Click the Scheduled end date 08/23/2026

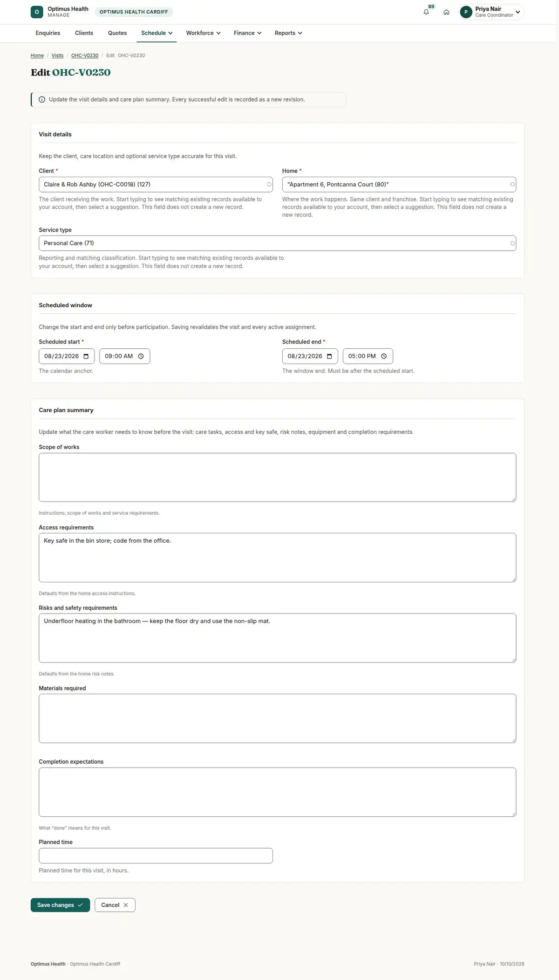305,356
